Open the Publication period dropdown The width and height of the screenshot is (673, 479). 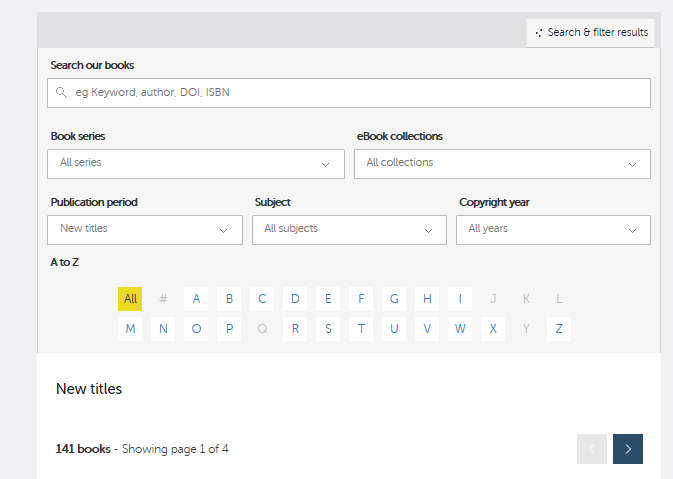coord(145,230)
